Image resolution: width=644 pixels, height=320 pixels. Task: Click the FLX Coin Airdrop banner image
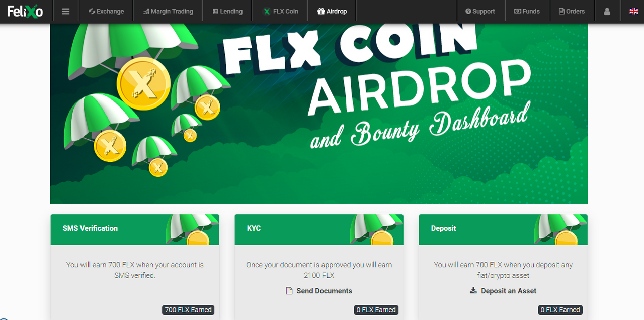(319, 114)
